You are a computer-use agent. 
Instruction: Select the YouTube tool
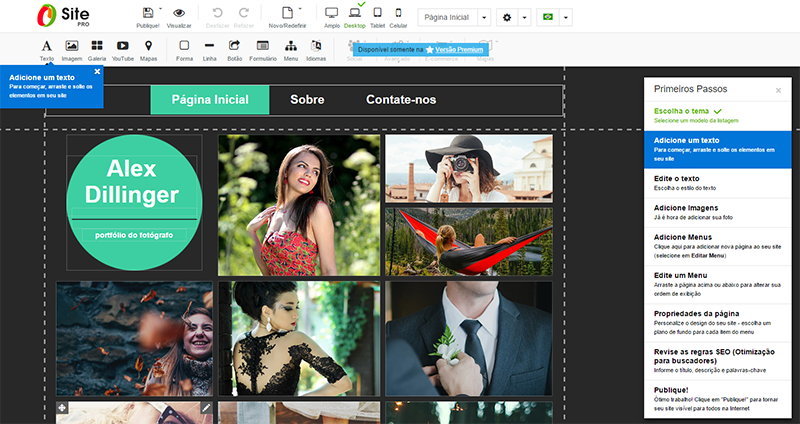pyautogui.click(x=122, y=50)
